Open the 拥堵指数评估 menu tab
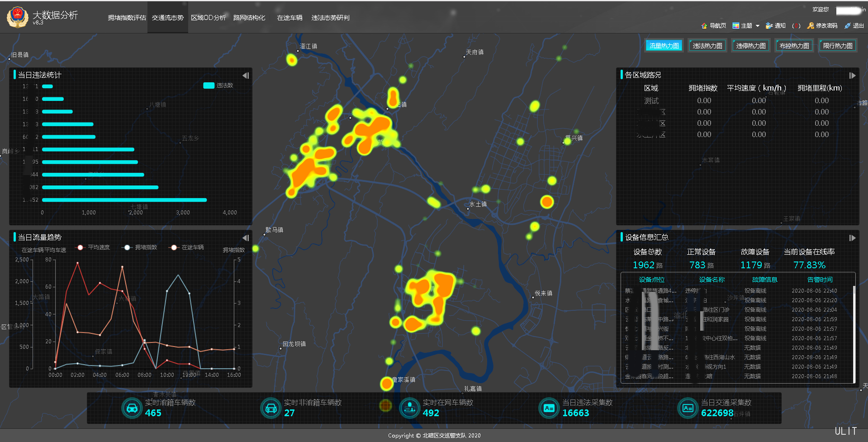 pyautogui.click(x=127, y=18)
